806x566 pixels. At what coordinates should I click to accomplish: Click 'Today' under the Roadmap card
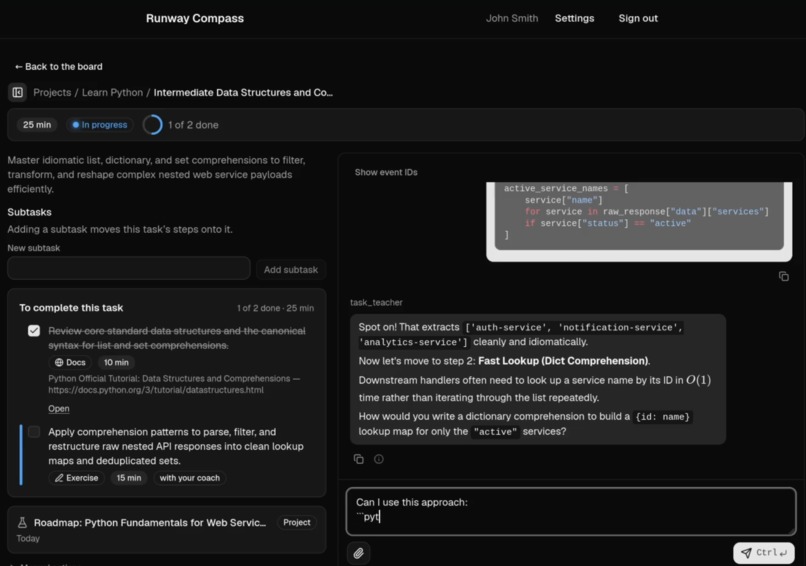click(x=28, y=539)
